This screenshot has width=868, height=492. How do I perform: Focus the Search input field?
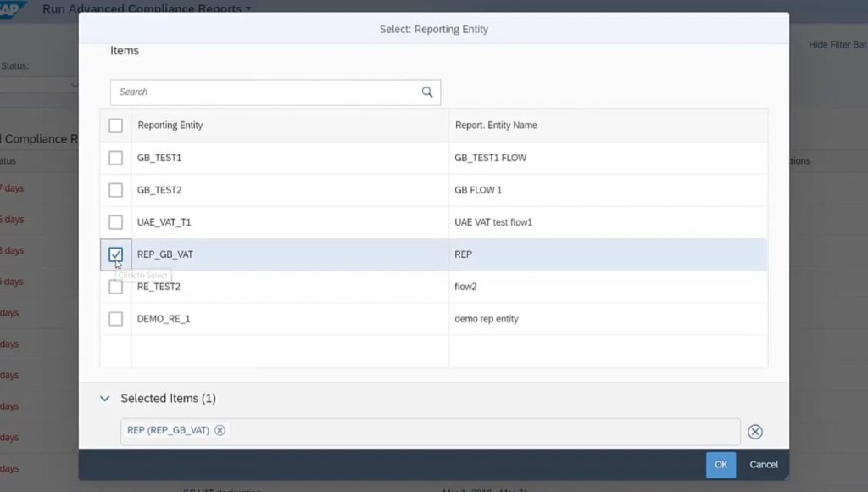point(263,92)
